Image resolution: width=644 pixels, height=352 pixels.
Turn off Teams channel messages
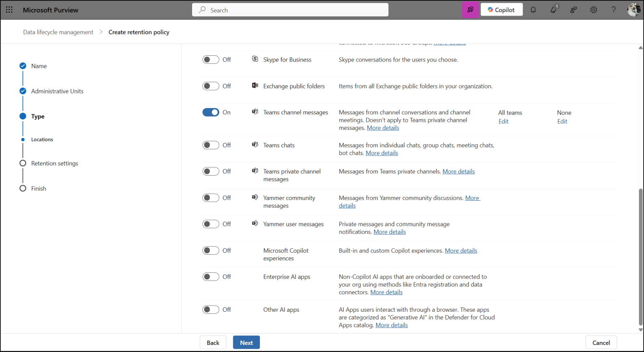click(210, 112)
